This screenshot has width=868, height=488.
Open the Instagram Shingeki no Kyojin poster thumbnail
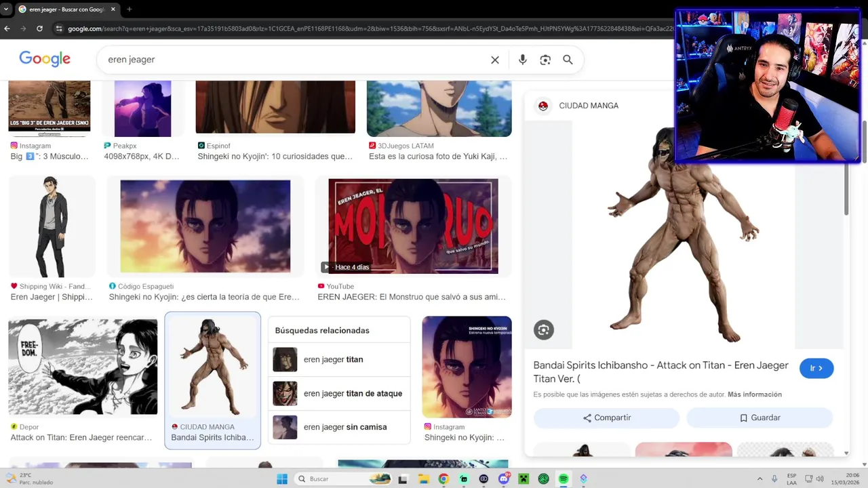(x=467, y=367)
